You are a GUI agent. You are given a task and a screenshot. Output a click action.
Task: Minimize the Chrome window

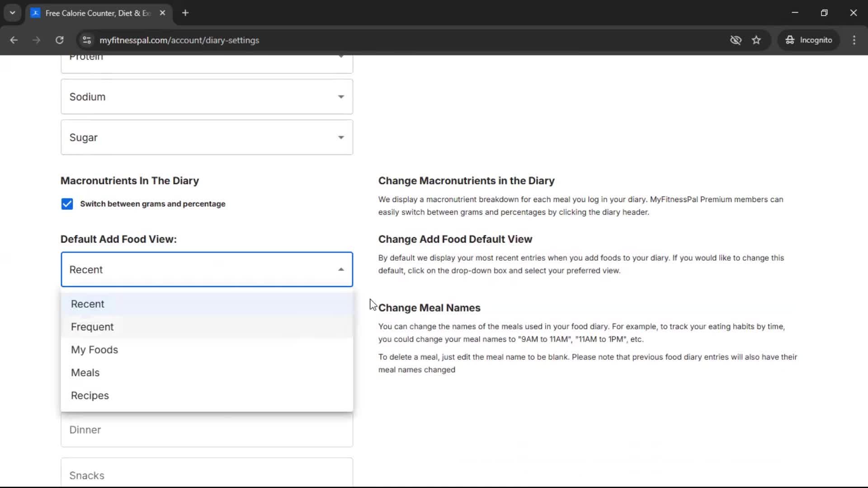tap(795, 13)
